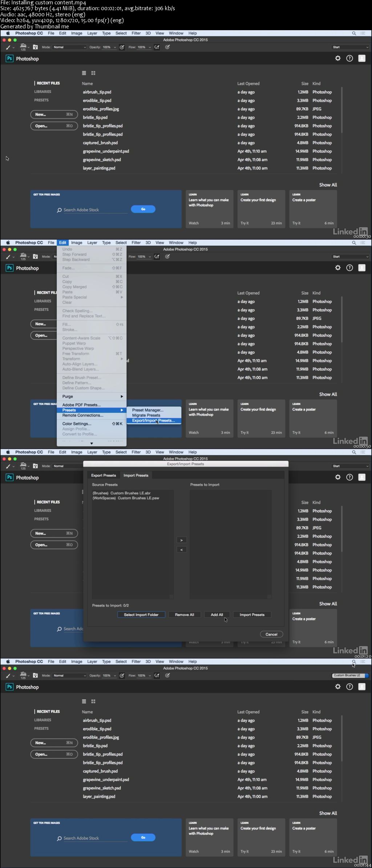Click Spotlight search icon in 00:00:30 frame
This screenshot has width=372, height=868.
click(354, 33)
